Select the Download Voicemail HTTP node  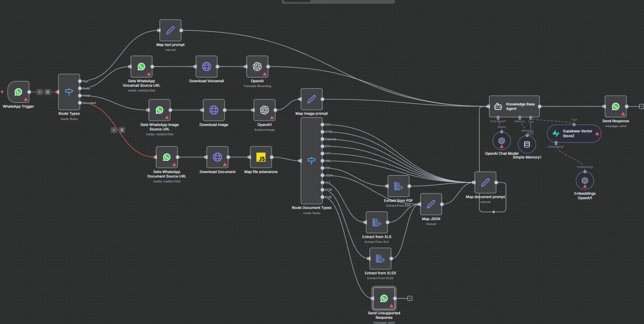[206, 66]
